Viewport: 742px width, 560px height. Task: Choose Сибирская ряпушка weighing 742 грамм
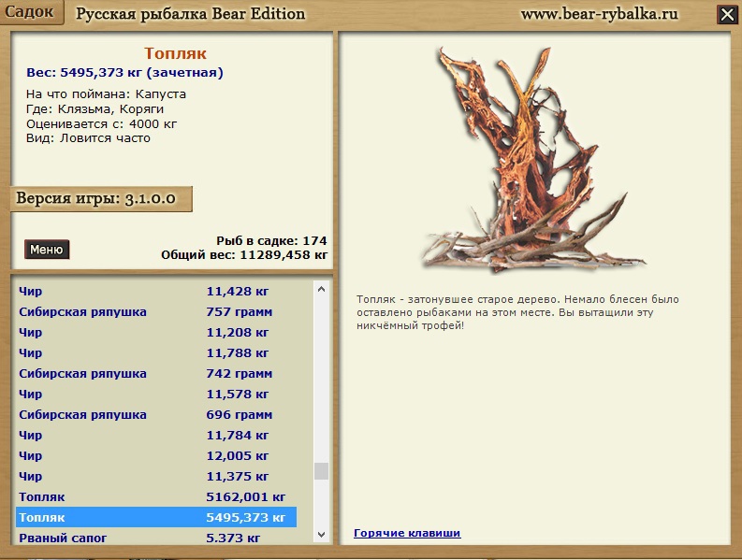156,373
